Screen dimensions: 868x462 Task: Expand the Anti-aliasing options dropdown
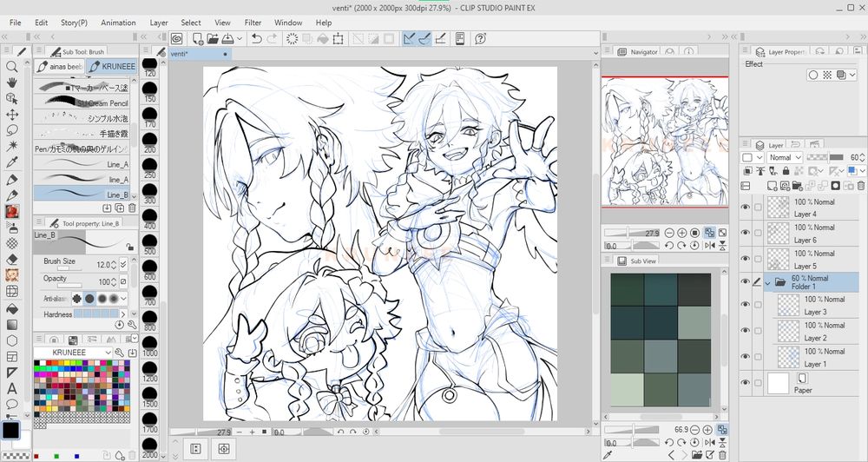pyautogui.click(x=123, y=299)
